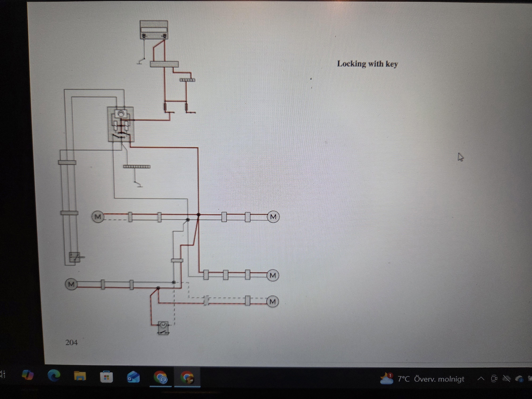Viewport: 532px width, 399px height.
Task: Open the crossed-out OneDrive cloud icon
Action: click(x=506, y=379)
